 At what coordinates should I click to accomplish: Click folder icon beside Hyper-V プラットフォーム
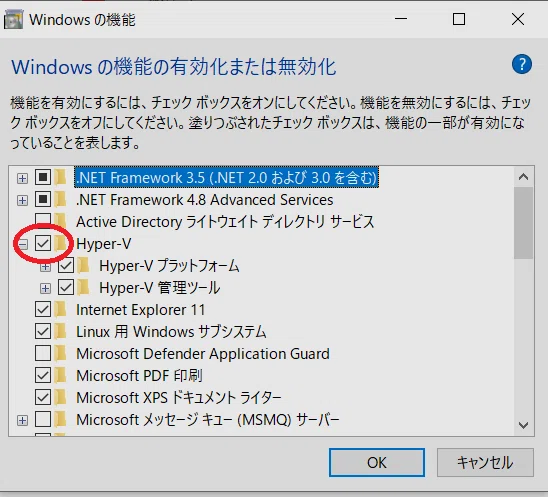click(84, 266)
